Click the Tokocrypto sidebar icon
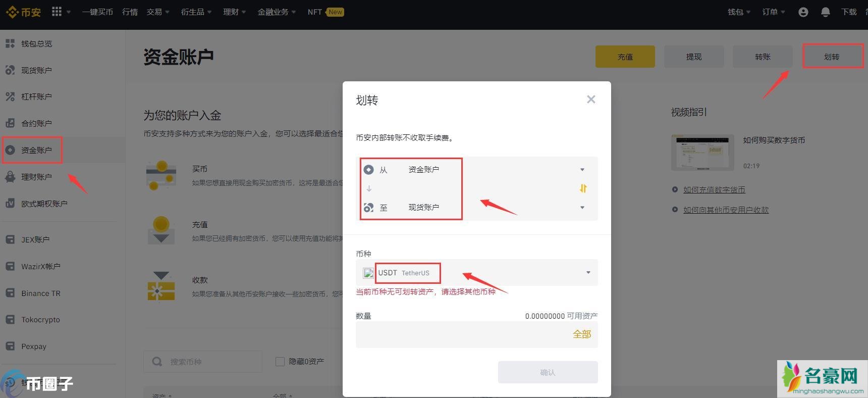Viewport: 868px width, 398px height. [x=10, y=319]
